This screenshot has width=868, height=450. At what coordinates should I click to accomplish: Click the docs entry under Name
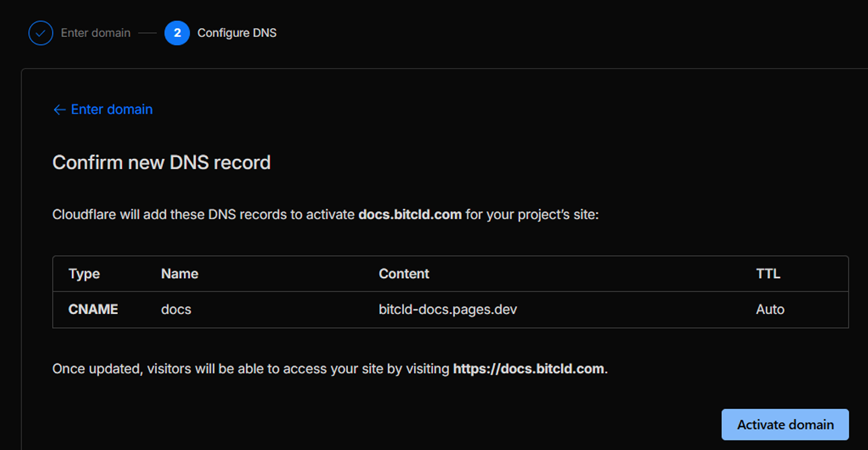[176, 309]
